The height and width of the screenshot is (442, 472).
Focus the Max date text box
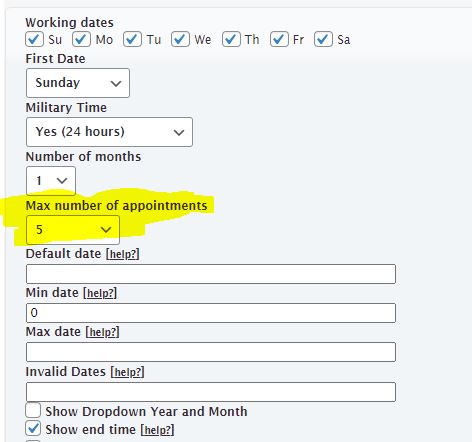(211, 352)
